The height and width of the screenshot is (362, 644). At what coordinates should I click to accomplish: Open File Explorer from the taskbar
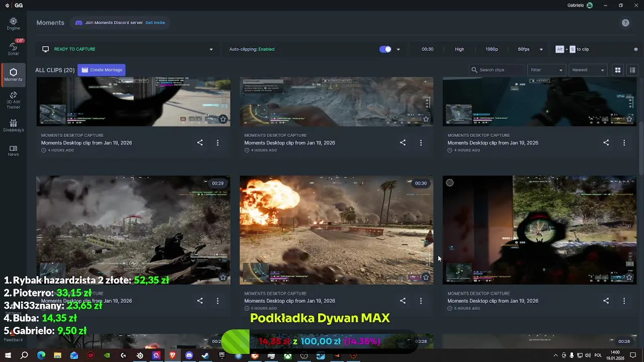(57, 355)
